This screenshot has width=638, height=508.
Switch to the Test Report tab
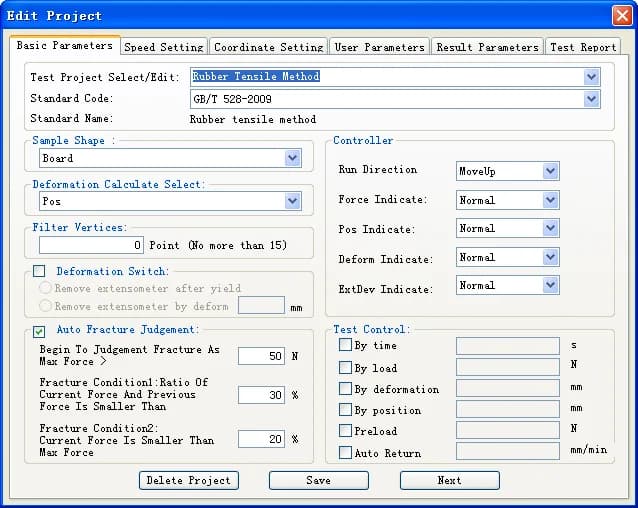coord(583,47)
